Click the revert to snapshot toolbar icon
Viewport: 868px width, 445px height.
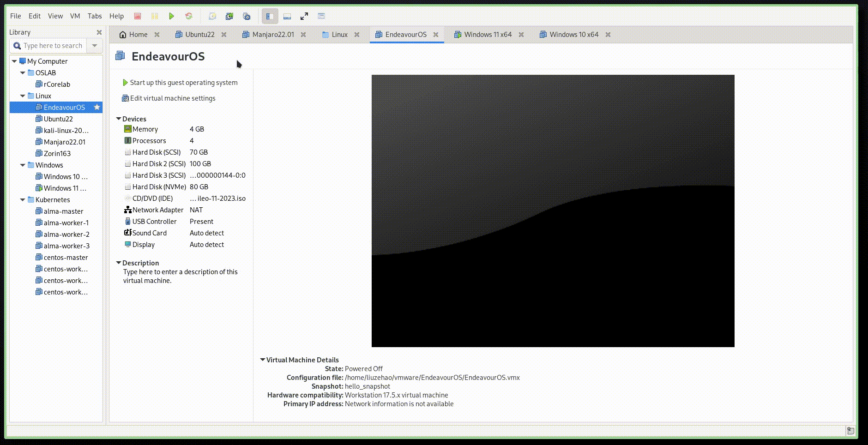pyautogui.click(x=229, y=16)
